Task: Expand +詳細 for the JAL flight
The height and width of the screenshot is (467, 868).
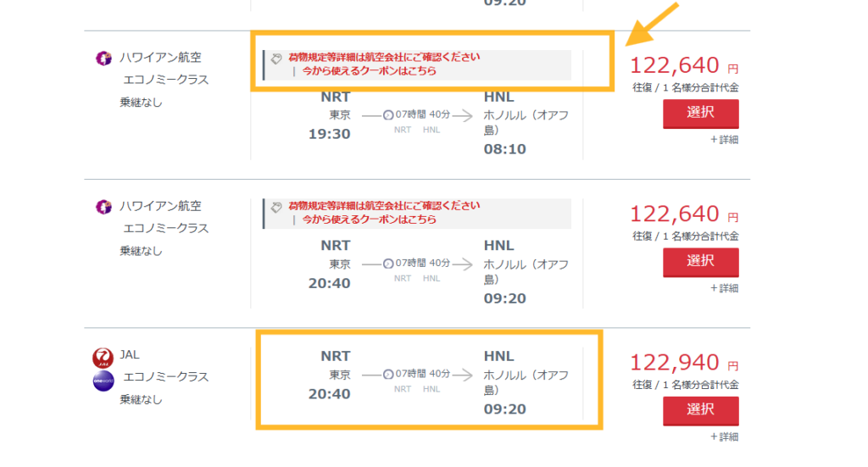Action: [724, 437]
